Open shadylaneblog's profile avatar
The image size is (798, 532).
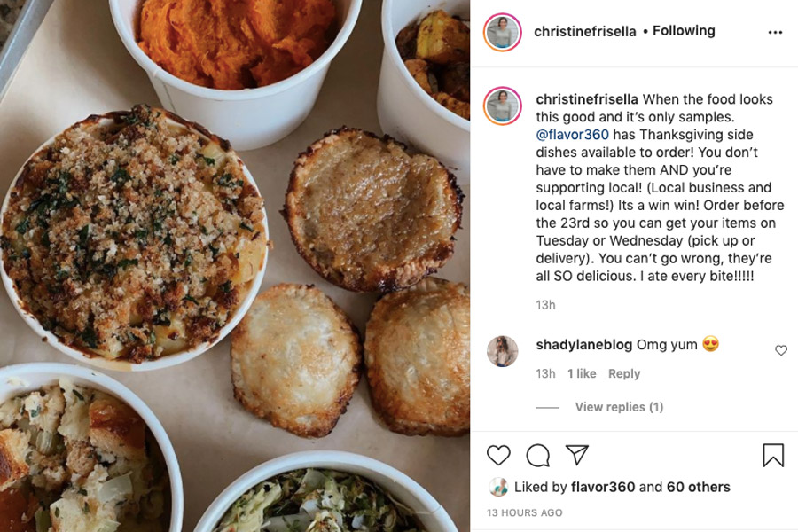point(503,351)
